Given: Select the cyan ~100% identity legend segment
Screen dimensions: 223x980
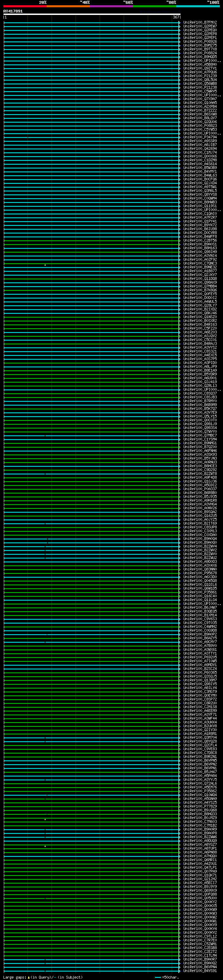Looking at the screenshot, I should tap(198, 6).
